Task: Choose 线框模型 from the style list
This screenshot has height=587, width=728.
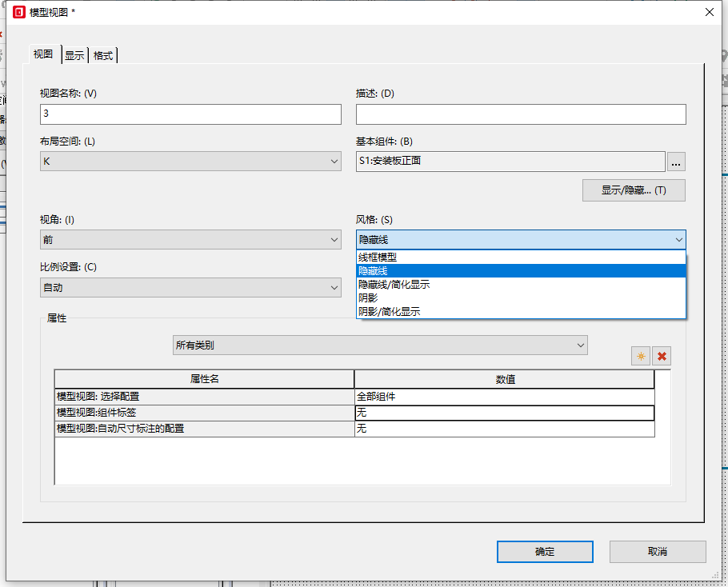Action: coord(378,258)
